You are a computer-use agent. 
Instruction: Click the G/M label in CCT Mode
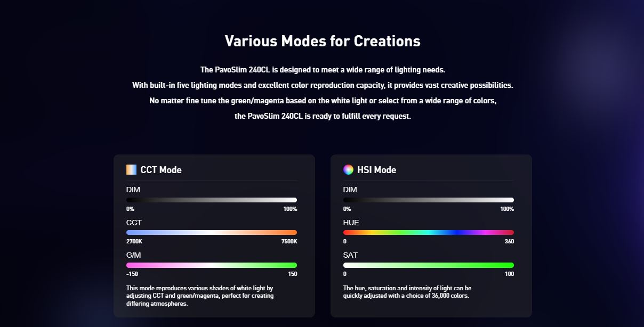point(133,255)
